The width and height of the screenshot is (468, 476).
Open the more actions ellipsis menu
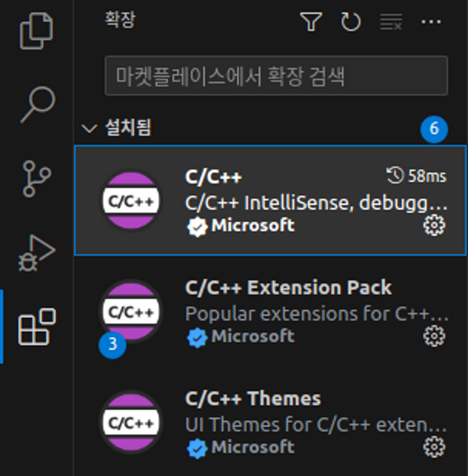coord(431,22)
